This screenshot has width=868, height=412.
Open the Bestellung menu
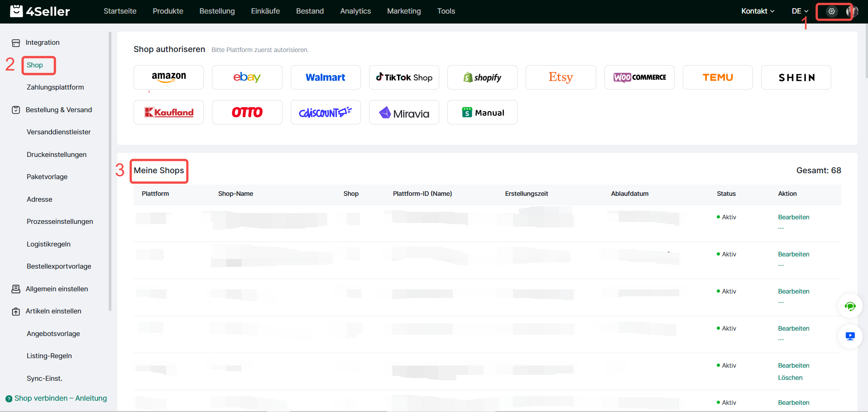point(217,11)
